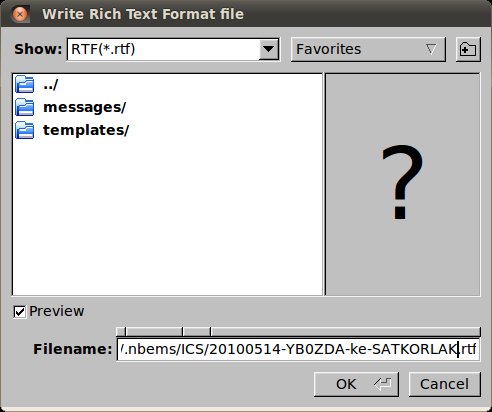Click the narrowest root path segment button
The width and height of the screenshot is (492, 412).
coord(120,331)
